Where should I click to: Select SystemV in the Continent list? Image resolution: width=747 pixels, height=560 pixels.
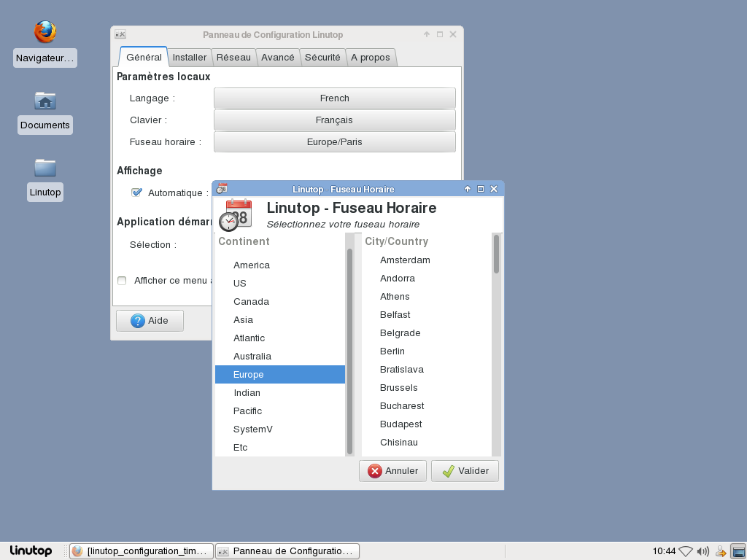pyautogui.click(x=280, y=429)
